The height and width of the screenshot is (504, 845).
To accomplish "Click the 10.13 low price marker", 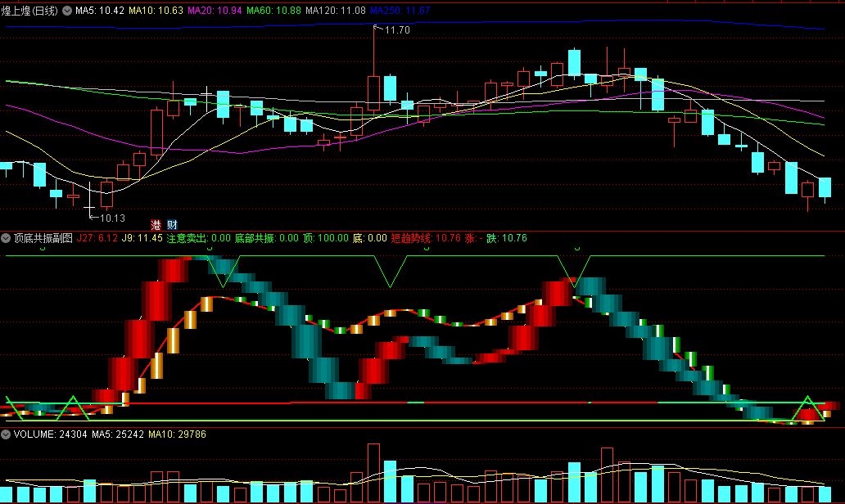I will [112, 218].
